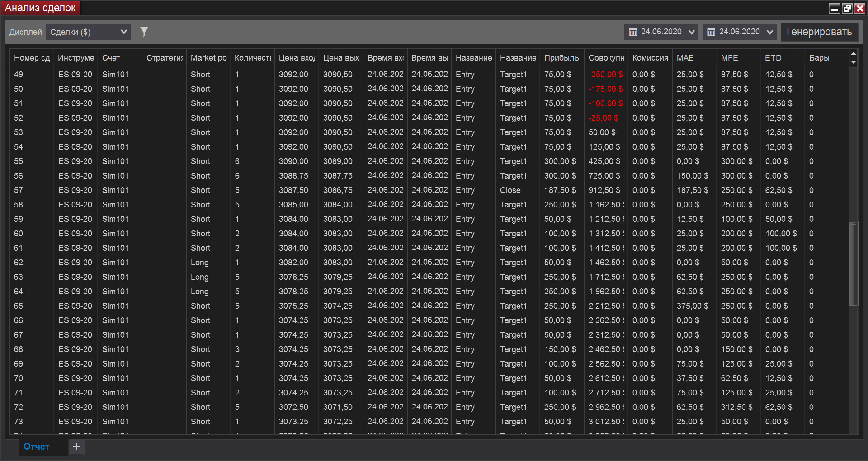Click the scroll down arrow below it
The width and height of the screenshot is (868, 461).
pyautogui.click(x=854, y=62)
